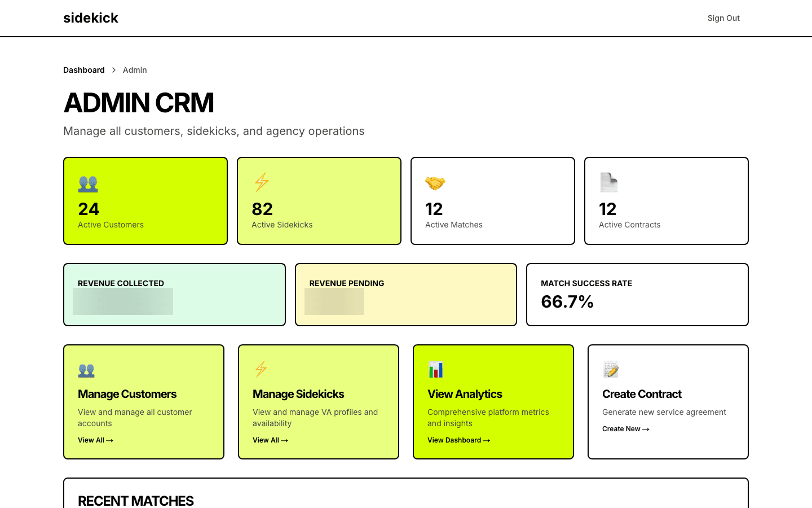Click the Admin breadcrumb item

[135, 70]
